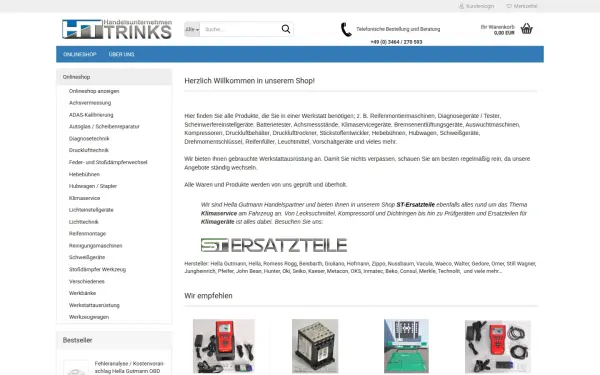Image resolution: width=600 pixels, height=375 pixels.
Task: Select Diagnosetechnik category
Action: [89, 139]
